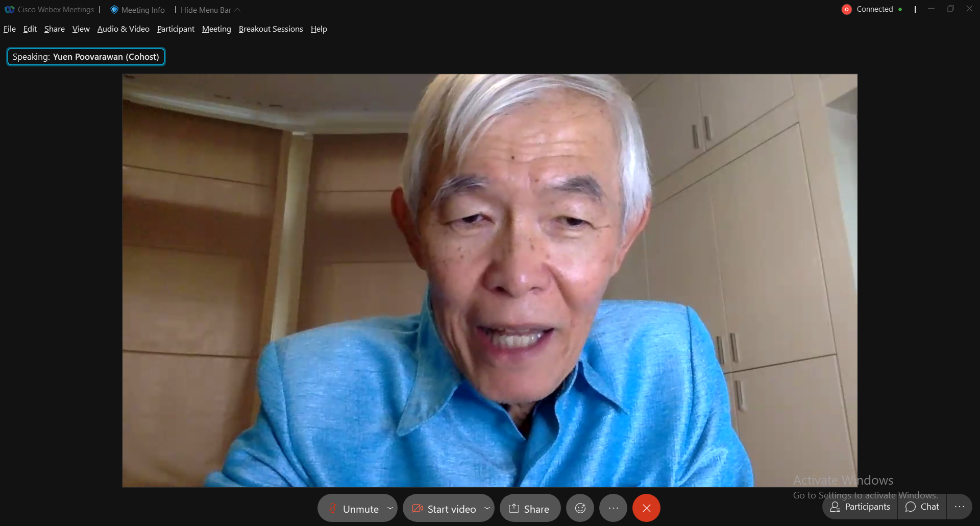Click the Share content button
980x526 pixels.
coord(529,509)
